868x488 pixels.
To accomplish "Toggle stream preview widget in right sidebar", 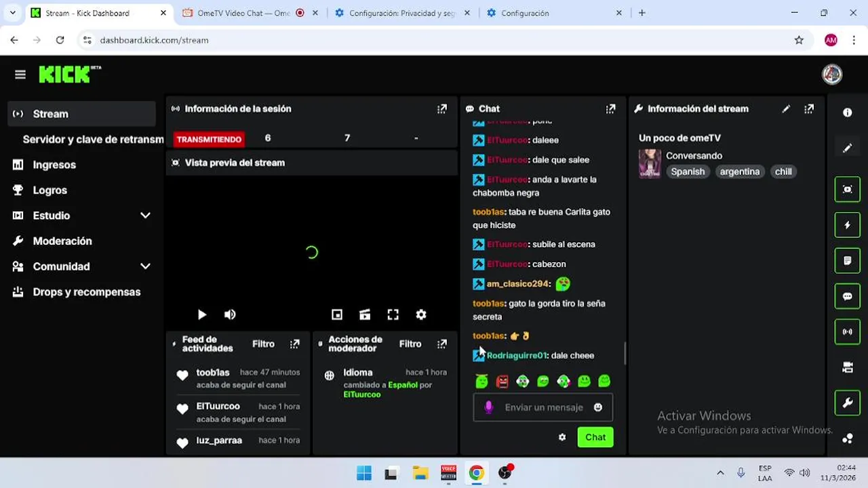I will click(x=847, y=189).
